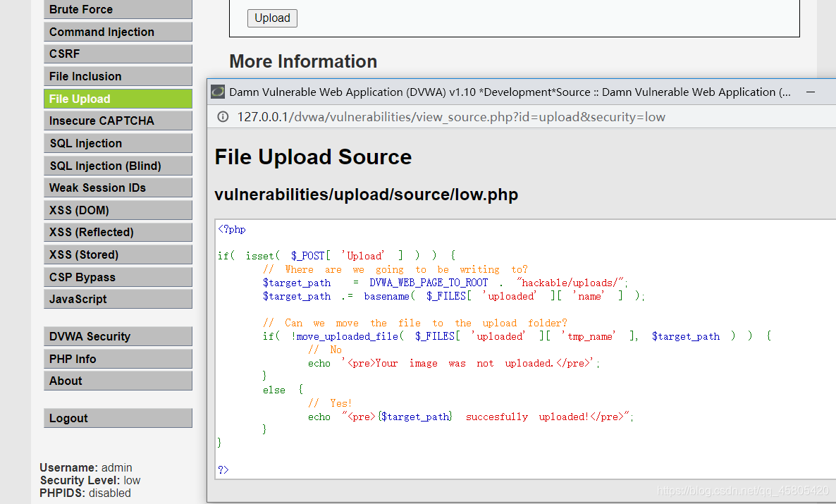Viewport: 836px width, 504px height.
Task: Select the highlighted File Upload item
Action: [118, 99]
